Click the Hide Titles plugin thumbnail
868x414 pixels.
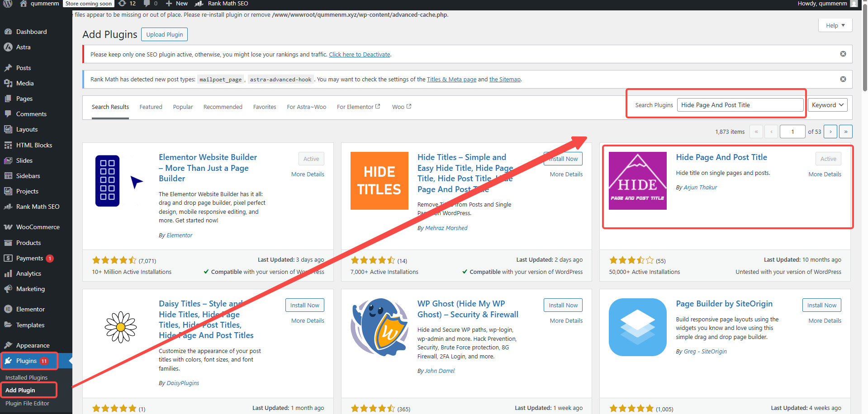click(x=379, y=181)
